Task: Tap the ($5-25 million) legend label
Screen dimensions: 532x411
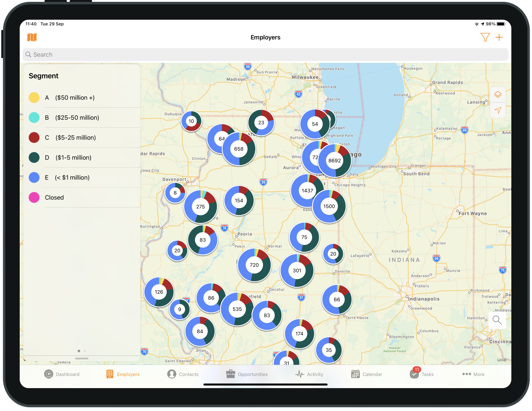Action: pyautogui.click(x=76, y=138)
